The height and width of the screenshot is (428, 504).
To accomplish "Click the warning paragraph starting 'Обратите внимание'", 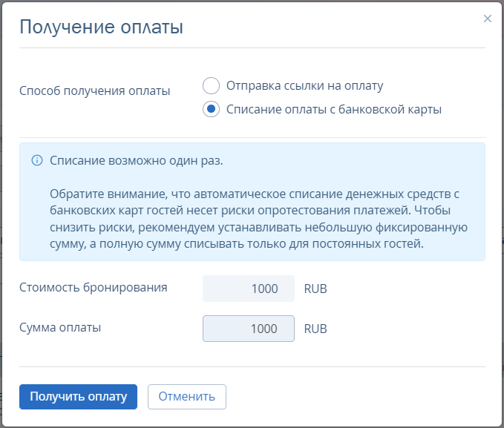I will pos(258,219).
